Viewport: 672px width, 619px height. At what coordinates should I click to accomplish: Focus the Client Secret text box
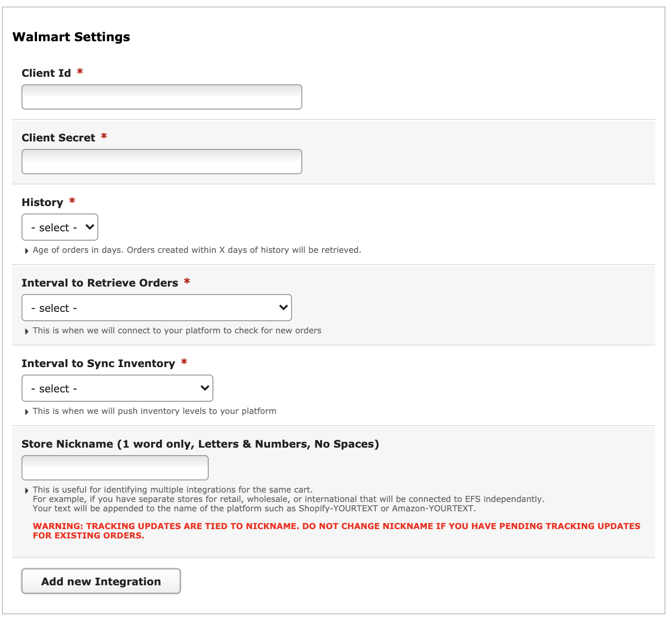point(162,162)
